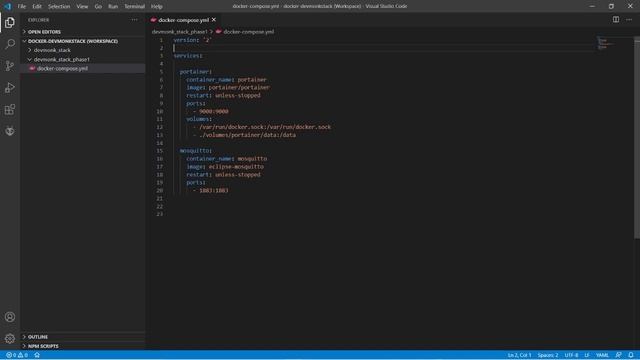640x360 pixels.
Task: Open the View menu
Action: (x=82, y=6)
